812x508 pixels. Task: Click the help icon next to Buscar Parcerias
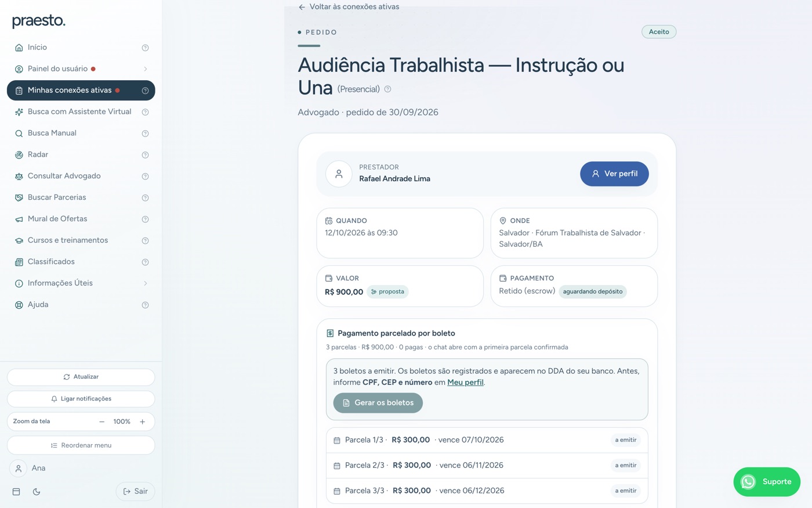point(145,198)
